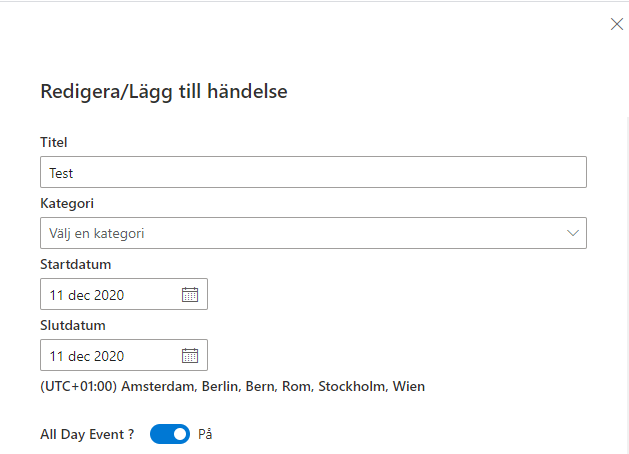The height and width of the screenshot is (454, 629).
Task: Open the Startdatum calendar picker icon
Action: 190,294
